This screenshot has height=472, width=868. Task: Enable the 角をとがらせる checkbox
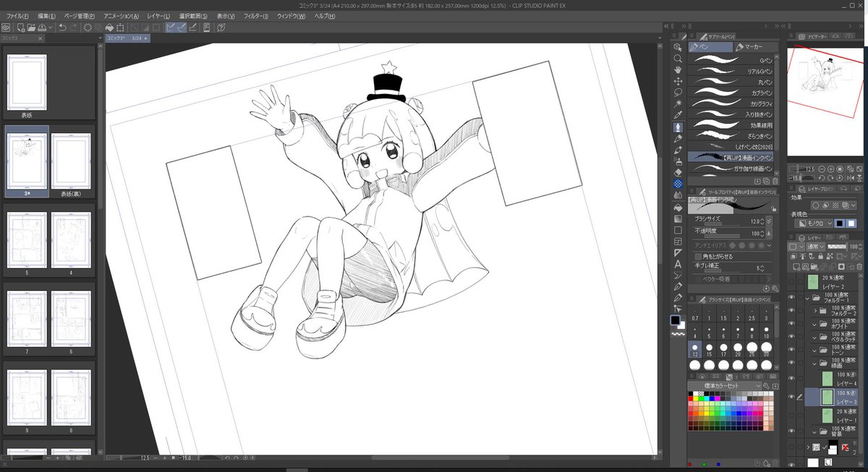click(x=697, y=256)
